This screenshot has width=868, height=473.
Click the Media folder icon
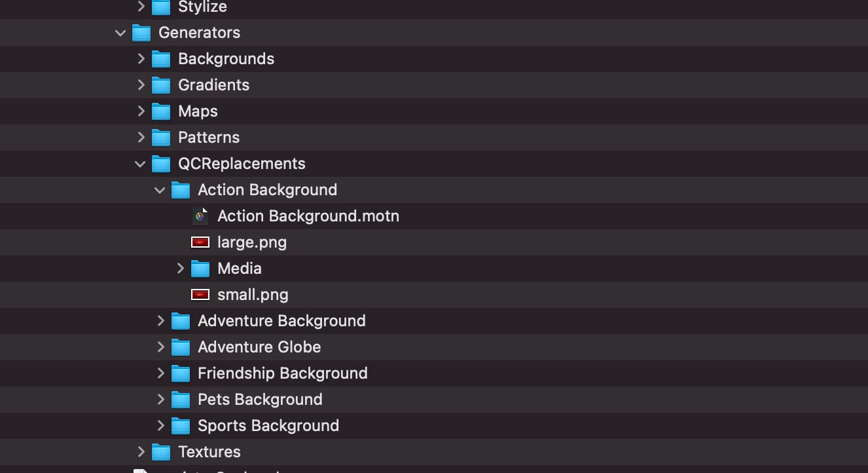pos(200,269)
